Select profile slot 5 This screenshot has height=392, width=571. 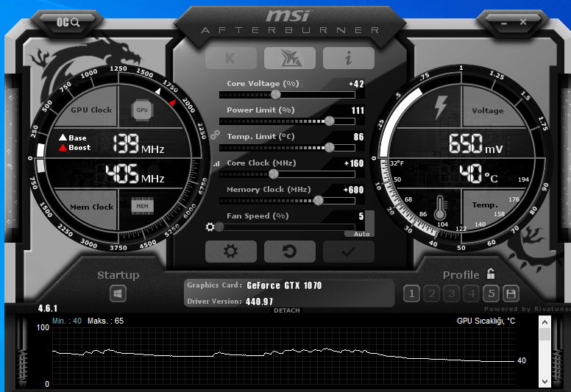tap(492, 293)
